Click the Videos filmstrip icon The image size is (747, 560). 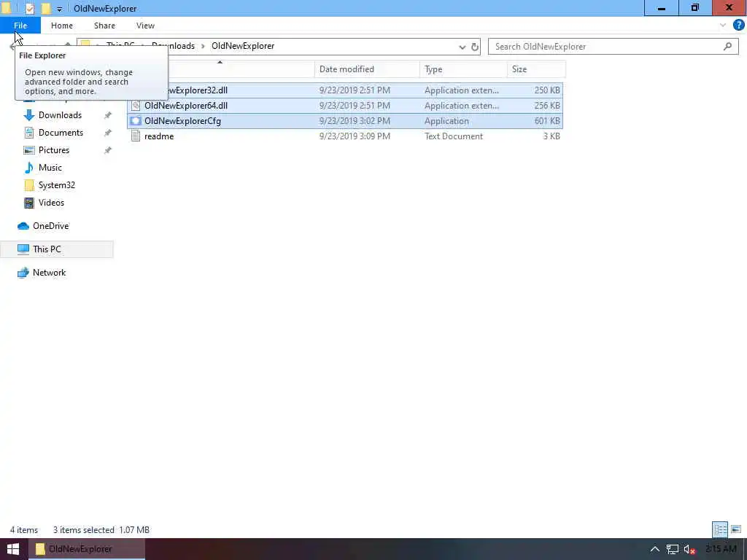[29, 203]
